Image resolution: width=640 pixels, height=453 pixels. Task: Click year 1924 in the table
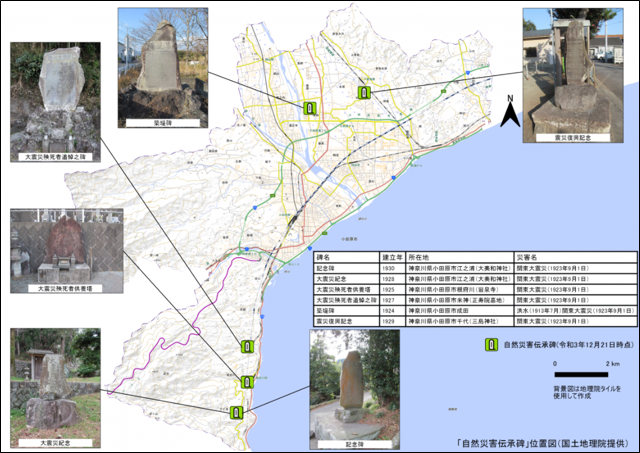(393, 311)
